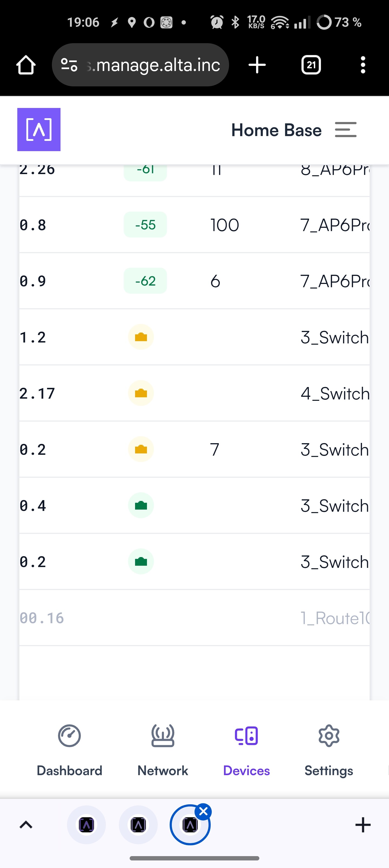Image resolution: width=389 pixels, height=868 pixels.
Task: Click the yellow ethernet icon in 2.17 row
Action: 141,393
